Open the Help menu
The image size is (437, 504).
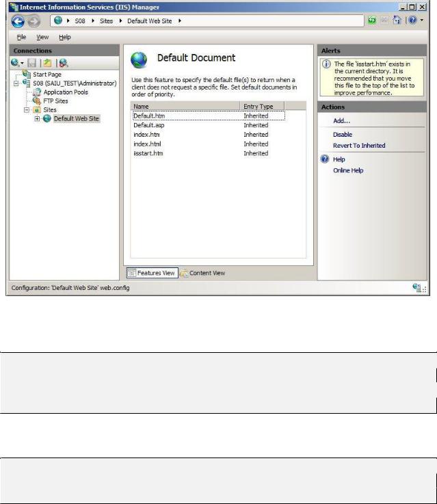coord(64,37)
